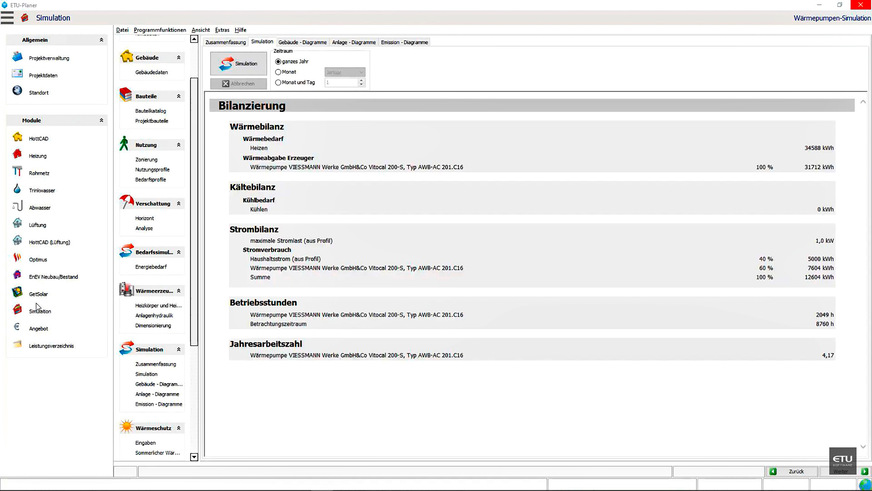
Task: Select the 'ganzes Jahr' radio button
Action: [x=278, y=61]
